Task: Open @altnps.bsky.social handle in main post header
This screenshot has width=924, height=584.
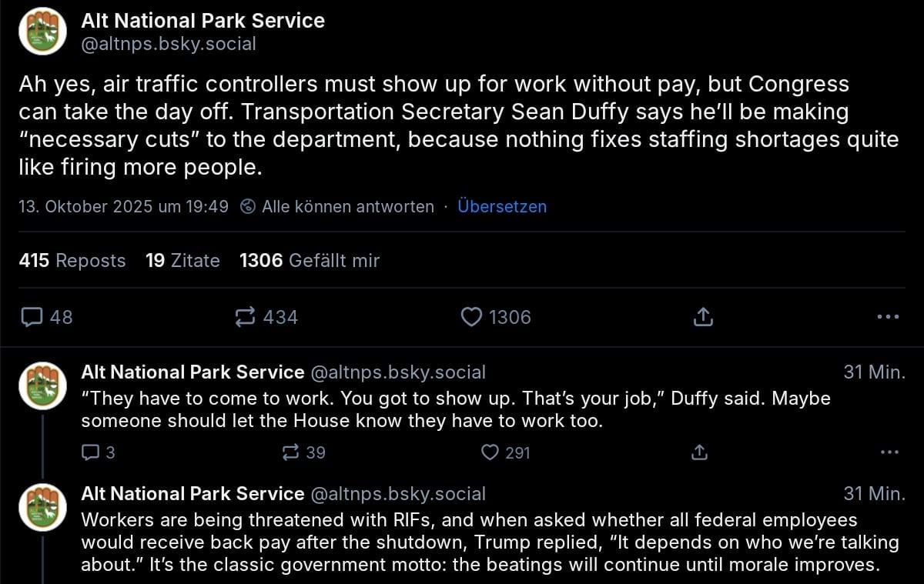Action: (x=169, y=44)
